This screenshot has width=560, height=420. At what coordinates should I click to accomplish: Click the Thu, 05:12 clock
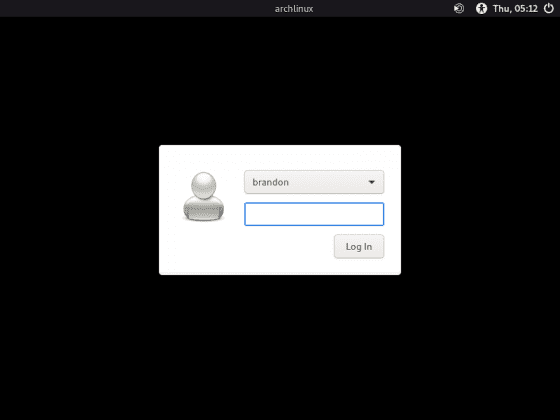[515, 9]
